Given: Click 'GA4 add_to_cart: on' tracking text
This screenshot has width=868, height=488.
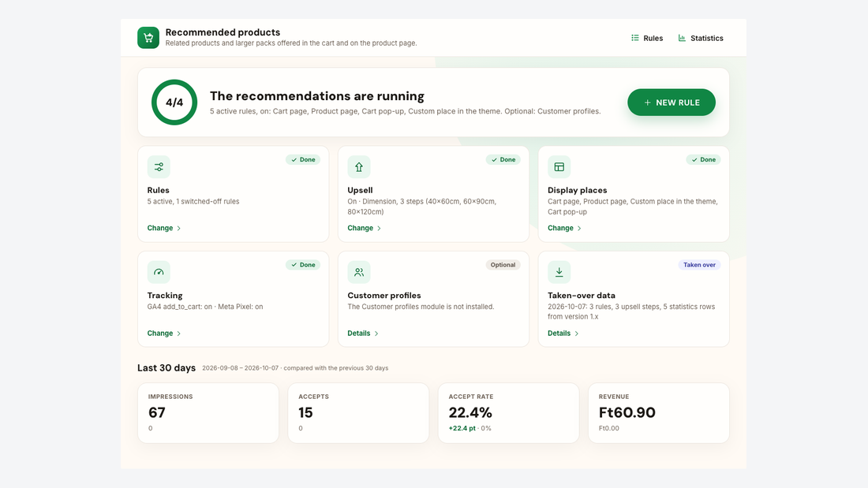Looking at the screenshot, I should [180, 307].
